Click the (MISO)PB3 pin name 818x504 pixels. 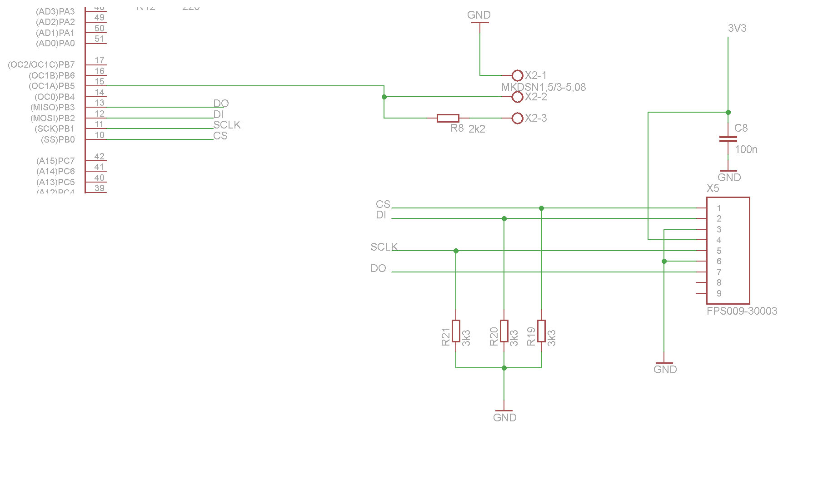(53, 107)
